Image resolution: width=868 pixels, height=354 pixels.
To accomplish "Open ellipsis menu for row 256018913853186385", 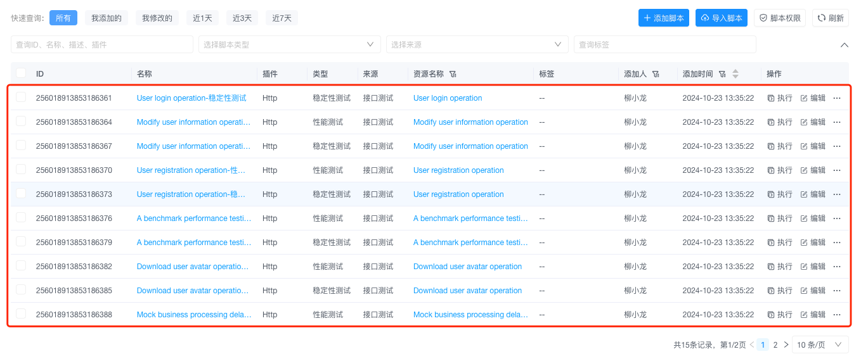I will pyautogui.click(x=837, y=291).
